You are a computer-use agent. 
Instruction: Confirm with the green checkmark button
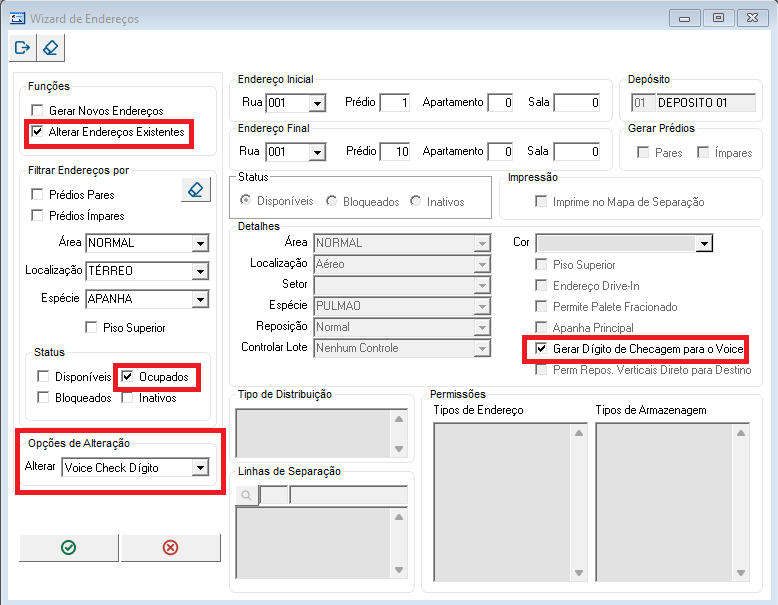coord(68,547)
